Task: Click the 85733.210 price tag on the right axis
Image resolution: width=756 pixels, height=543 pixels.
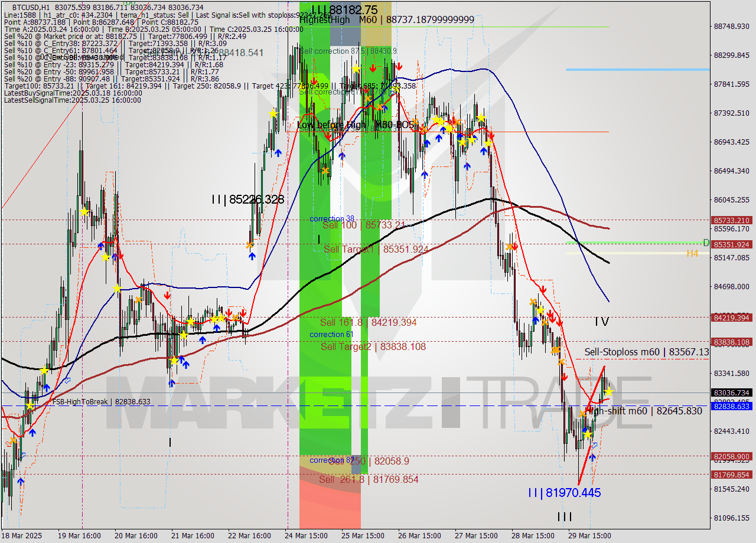Action: 731,221
